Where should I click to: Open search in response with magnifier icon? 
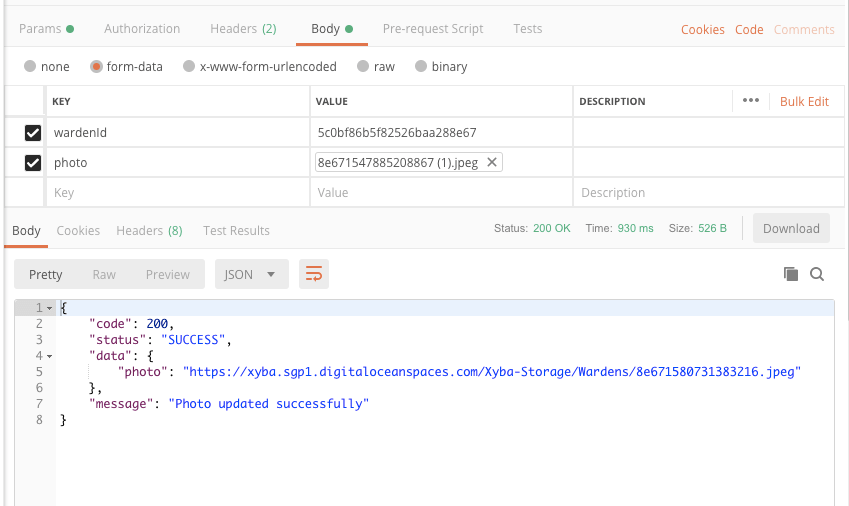816,274
